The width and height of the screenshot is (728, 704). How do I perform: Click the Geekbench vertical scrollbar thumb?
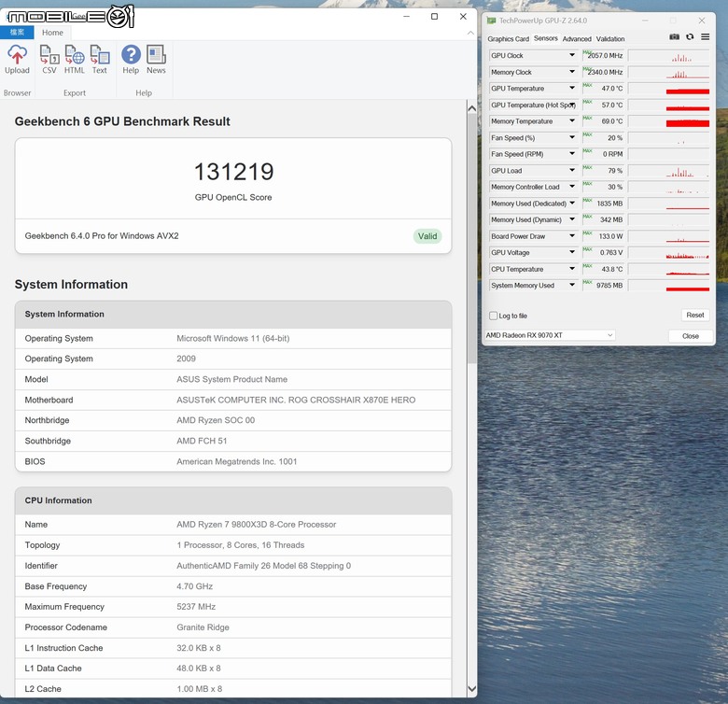click(471, 239)
